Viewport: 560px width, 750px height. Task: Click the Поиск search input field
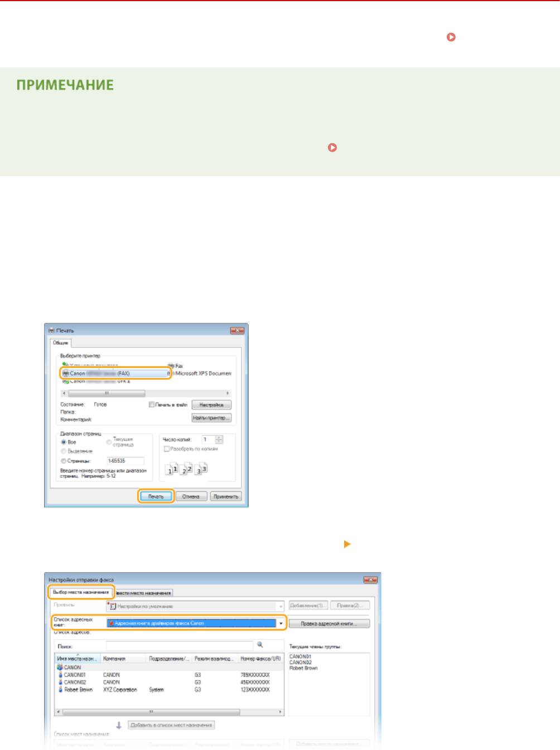(x=180, y=646)
